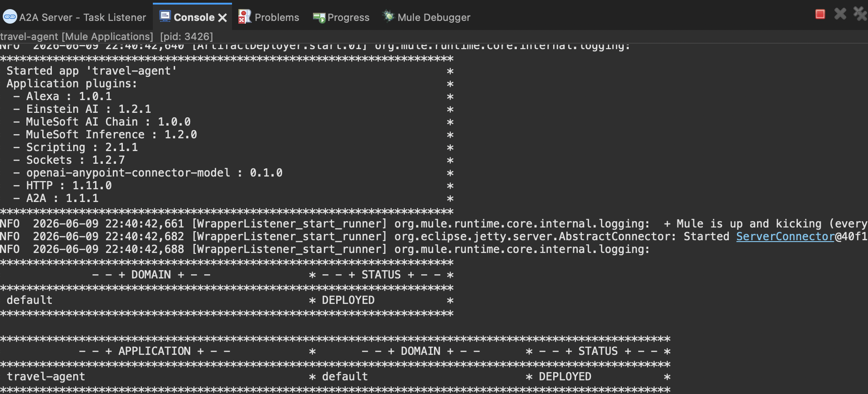The height and width of the screenshot is (394, 868).
Task: Click the "Started app 'travel-agent'" line
Action: tap(91, 71)
